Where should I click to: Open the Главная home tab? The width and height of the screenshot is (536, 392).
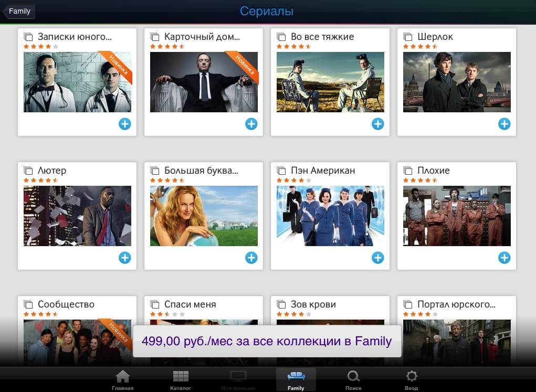pyautogui.click(x=122, y=380)
